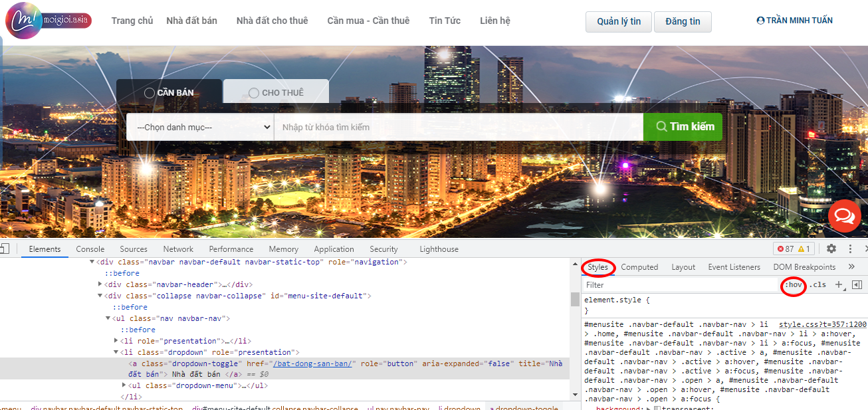Image resolution: width=868 pixels, height=410 pixels.
Task: Click the Quản lý tin button
Action: (x=619, y=21)
